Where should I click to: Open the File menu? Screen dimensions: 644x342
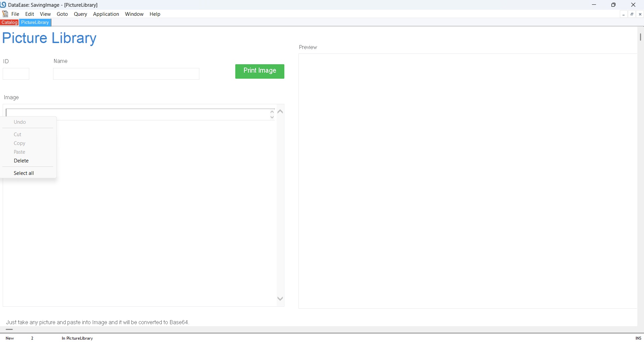click(15, 14)
